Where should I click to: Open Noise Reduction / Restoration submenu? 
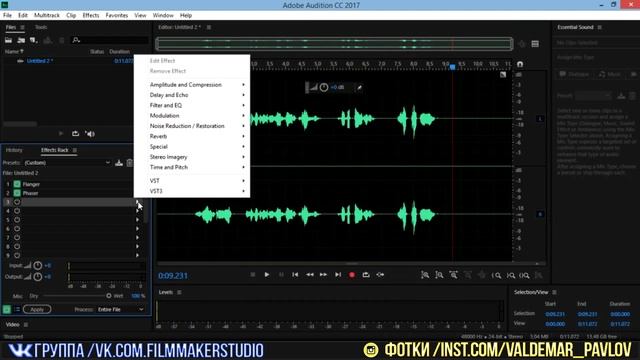tap(192, 126)
